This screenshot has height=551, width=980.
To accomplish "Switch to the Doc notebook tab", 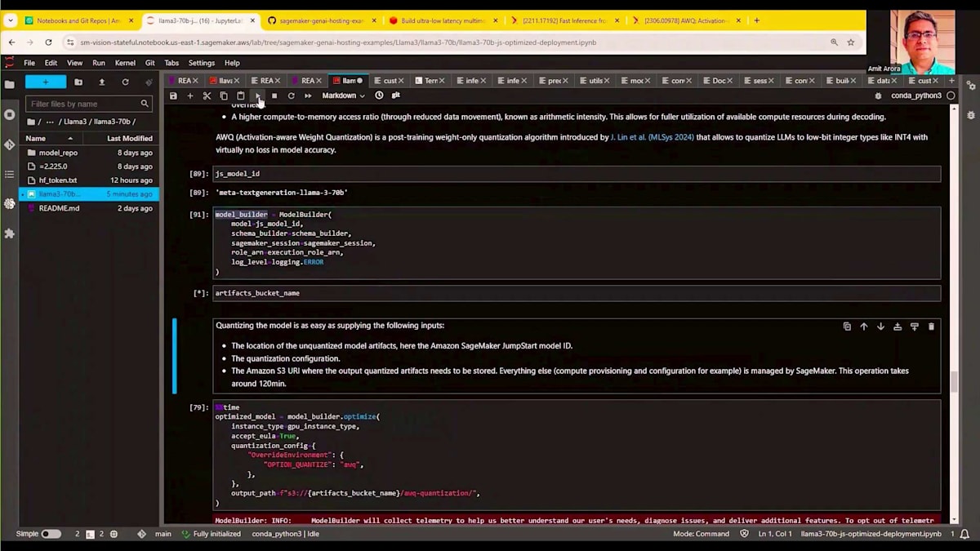I will [718, 81].
